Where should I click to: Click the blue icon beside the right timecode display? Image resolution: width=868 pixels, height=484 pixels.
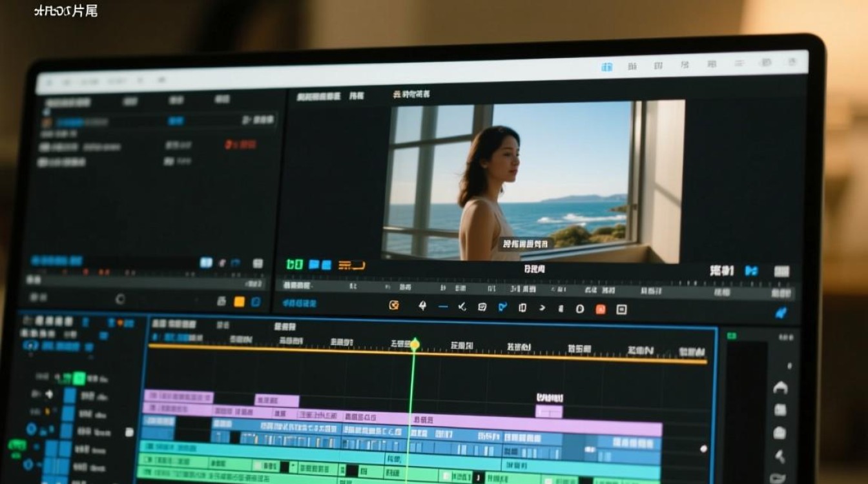click(751, 271)
